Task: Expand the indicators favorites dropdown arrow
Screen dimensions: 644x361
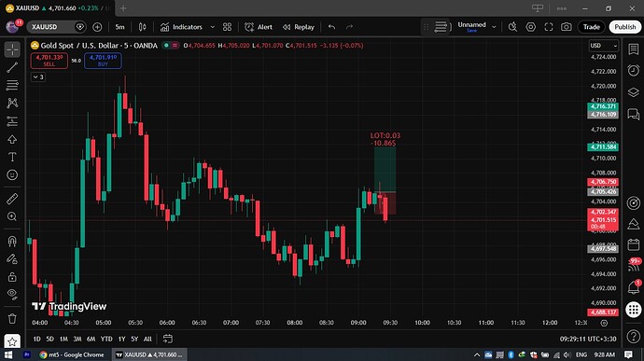Action: pyautogui.click(x=213, y=27)
